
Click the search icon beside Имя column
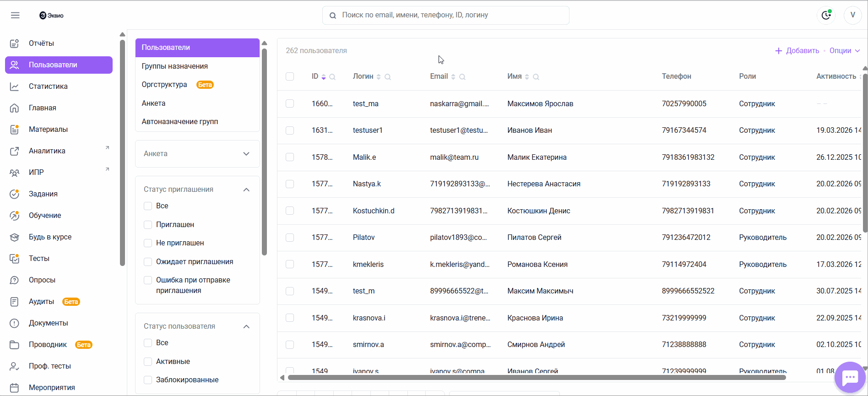536,77
